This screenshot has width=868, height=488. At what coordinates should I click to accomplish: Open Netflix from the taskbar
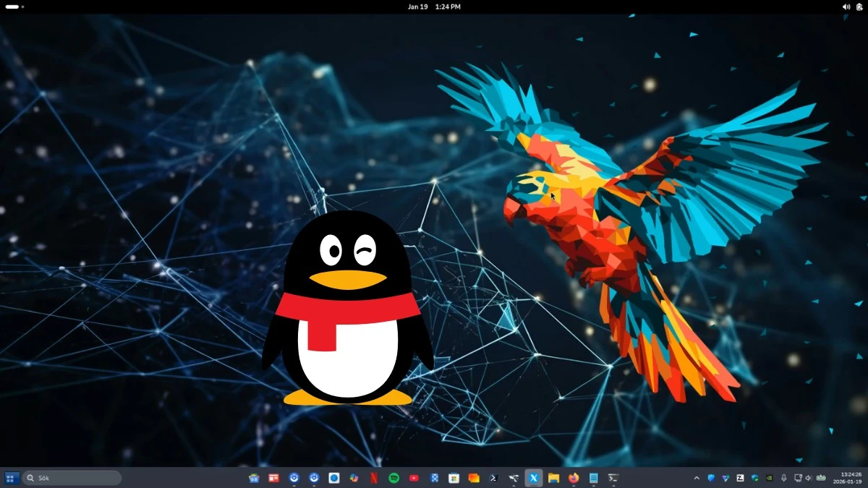(x=373, y=478)
